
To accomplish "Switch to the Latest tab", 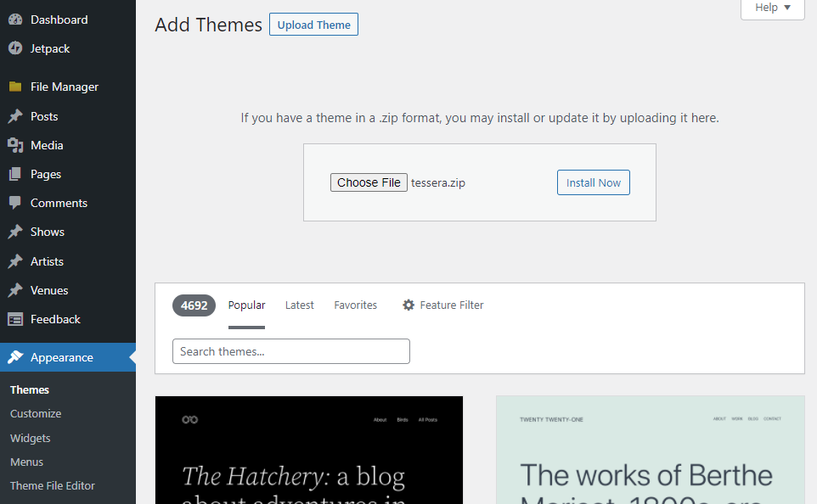I will click(300, 305).
